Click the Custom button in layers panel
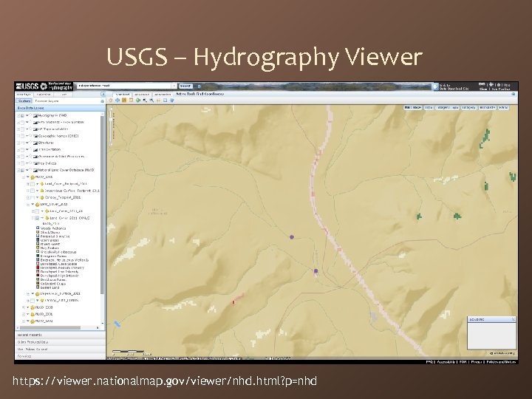The image size is (532, 399). point(24,101)
